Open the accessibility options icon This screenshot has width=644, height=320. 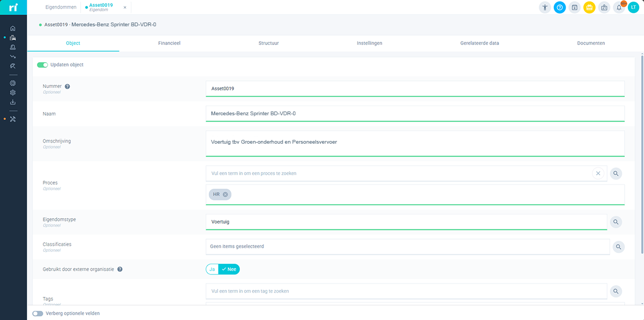pyautogui.click(x=545, y=8)
